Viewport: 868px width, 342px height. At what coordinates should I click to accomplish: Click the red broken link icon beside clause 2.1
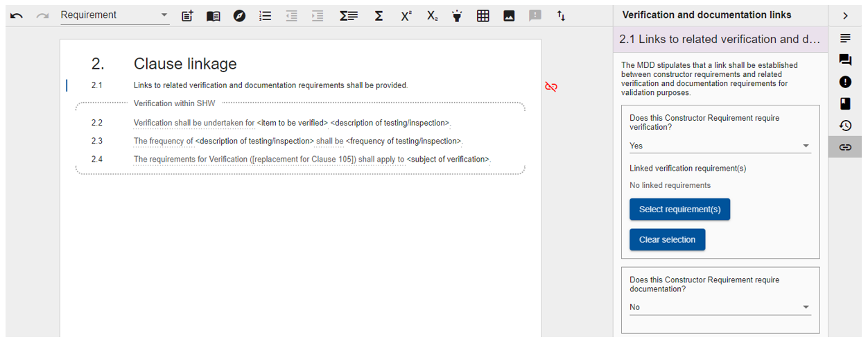coord(551,87)
